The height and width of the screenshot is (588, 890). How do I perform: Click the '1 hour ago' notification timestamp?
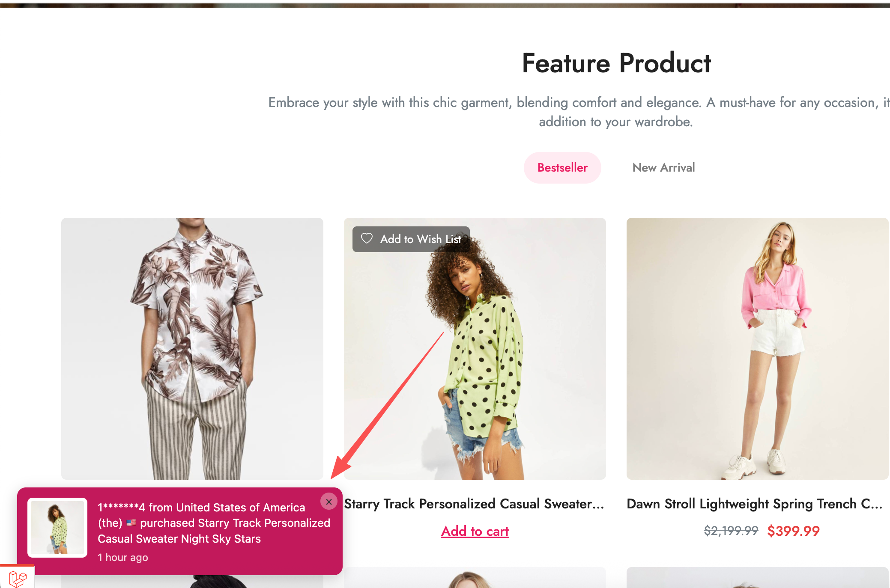(123, 557)
